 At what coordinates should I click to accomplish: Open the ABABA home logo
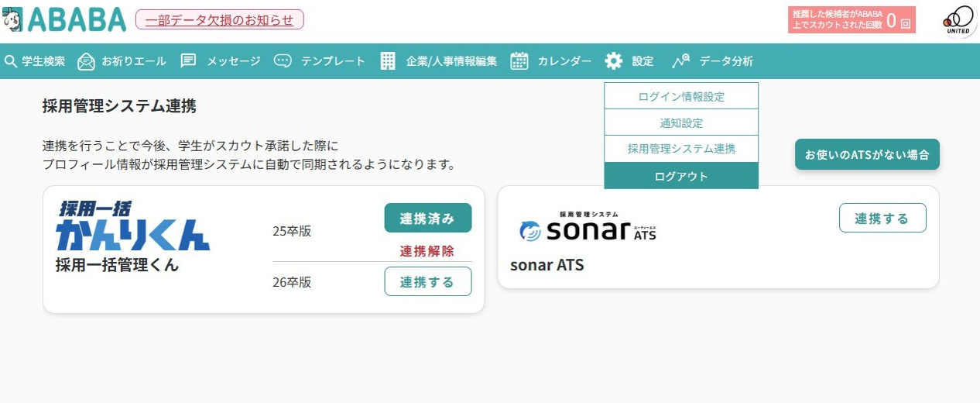(x=64, y=19)
